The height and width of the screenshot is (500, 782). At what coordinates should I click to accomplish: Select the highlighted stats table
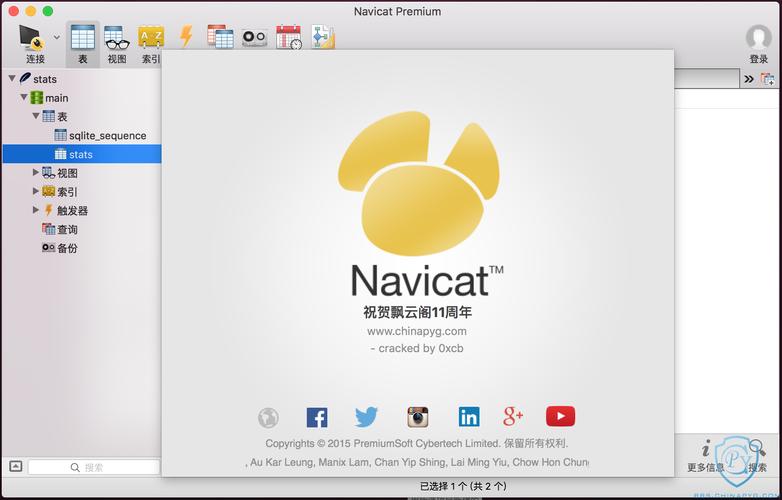tap(82, 154)
